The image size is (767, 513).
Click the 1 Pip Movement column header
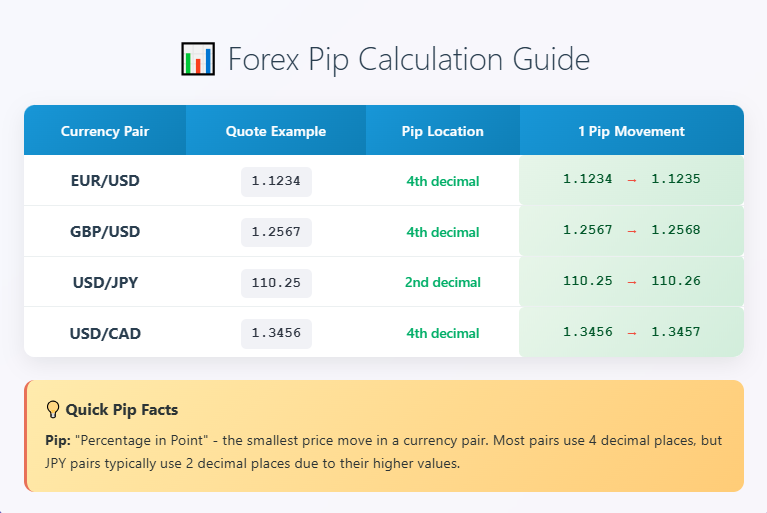[631, 131]
